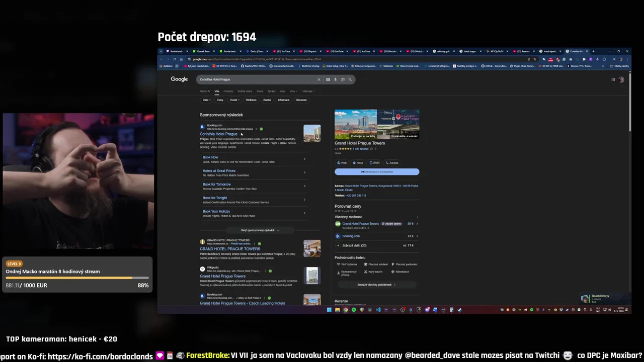644x362 pixels.
Task: Open the hotel city photo thumbnail
Action: [x=356, y=124]
